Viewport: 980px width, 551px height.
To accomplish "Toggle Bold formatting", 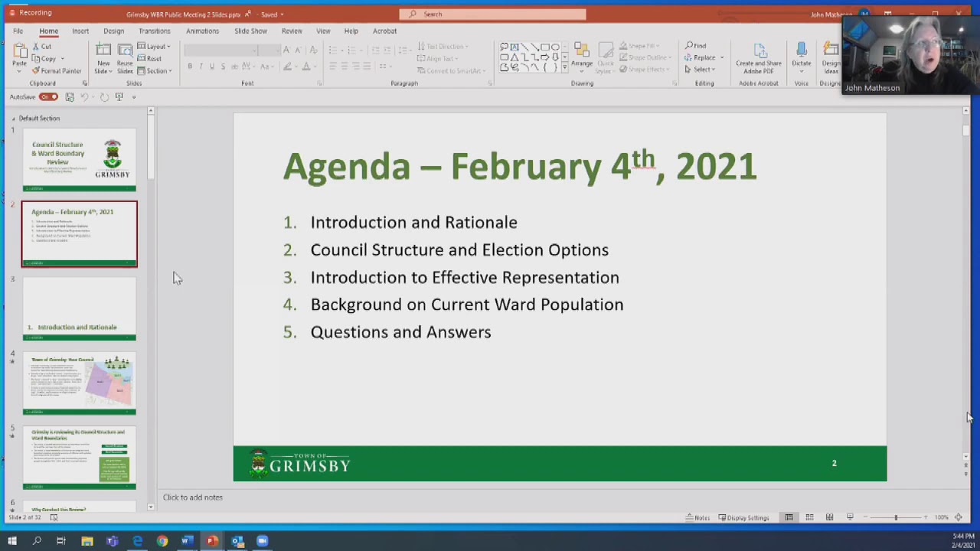I will 190,67.
